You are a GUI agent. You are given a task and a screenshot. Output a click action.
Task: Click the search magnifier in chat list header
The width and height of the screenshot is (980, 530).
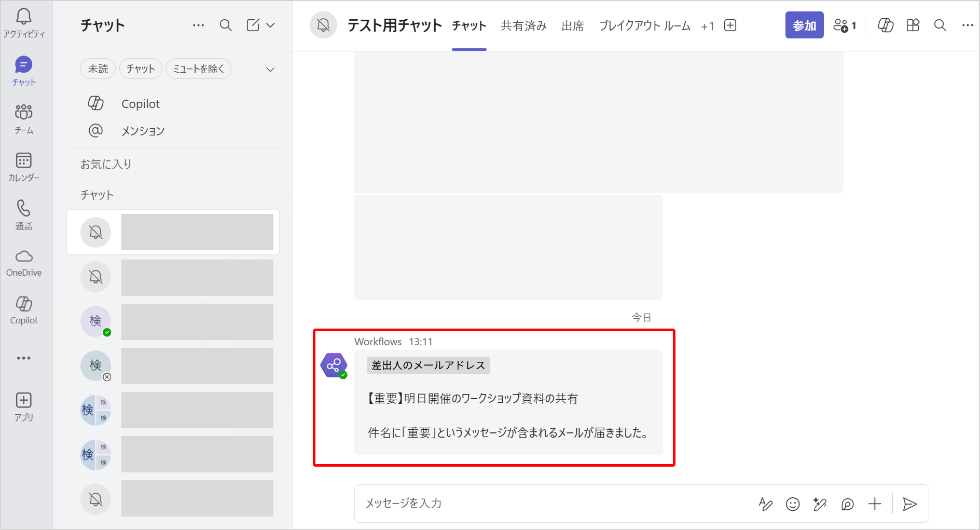pyautogui.click(x=226, y=25)
